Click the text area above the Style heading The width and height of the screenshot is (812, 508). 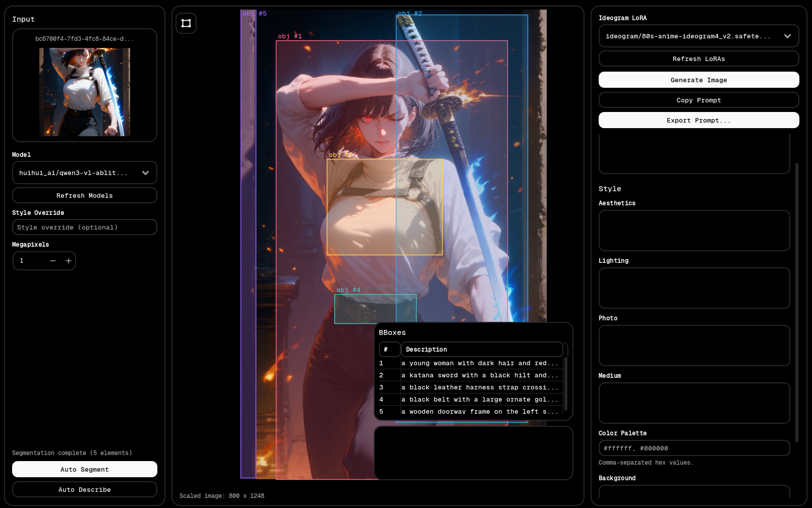694,154
